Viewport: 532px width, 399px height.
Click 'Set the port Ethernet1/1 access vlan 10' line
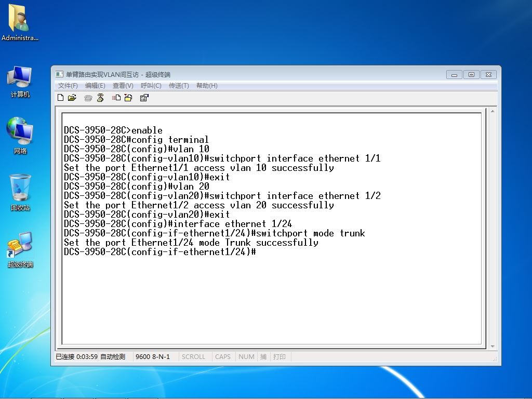(x=199, y=168)
